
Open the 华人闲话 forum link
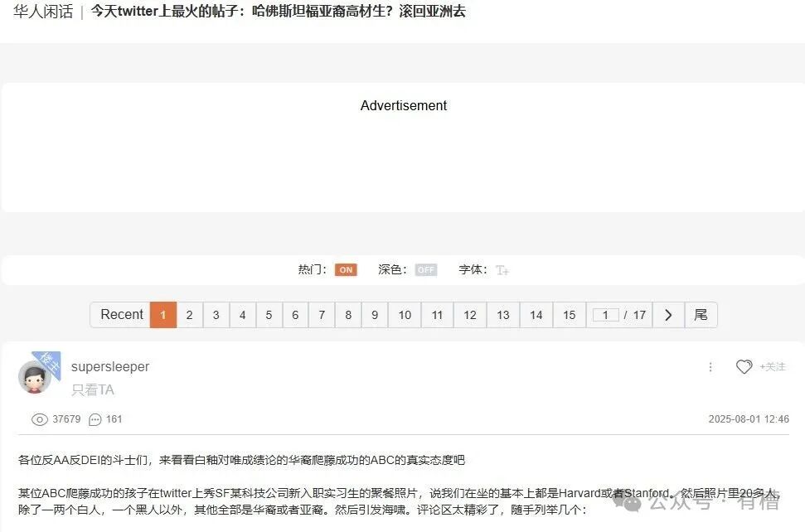pyautogui.click(x=43, y=12)
